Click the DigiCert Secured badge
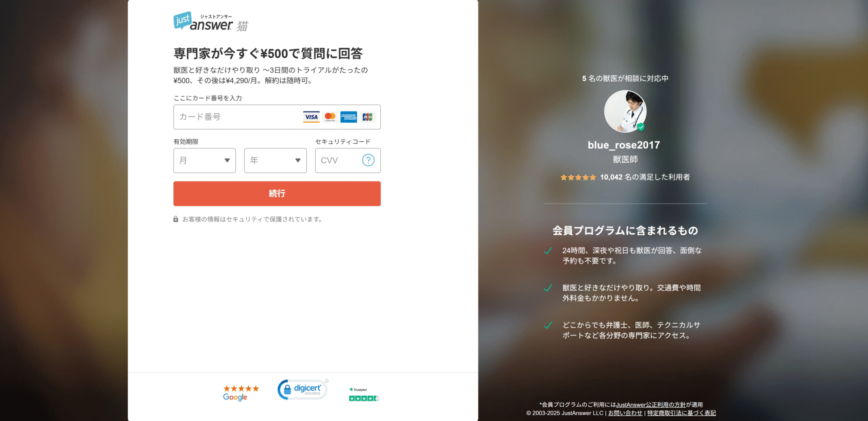 [302, 389]
